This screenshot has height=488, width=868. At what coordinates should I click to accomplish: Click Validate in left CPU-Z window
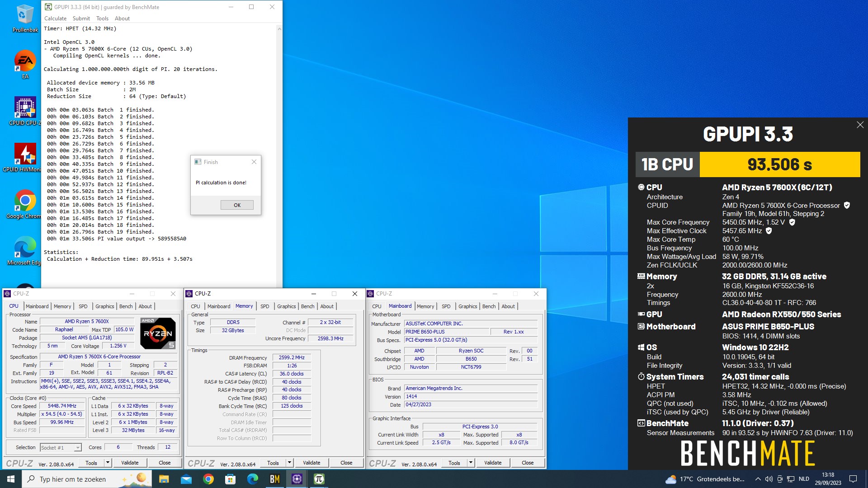[130, 463]
